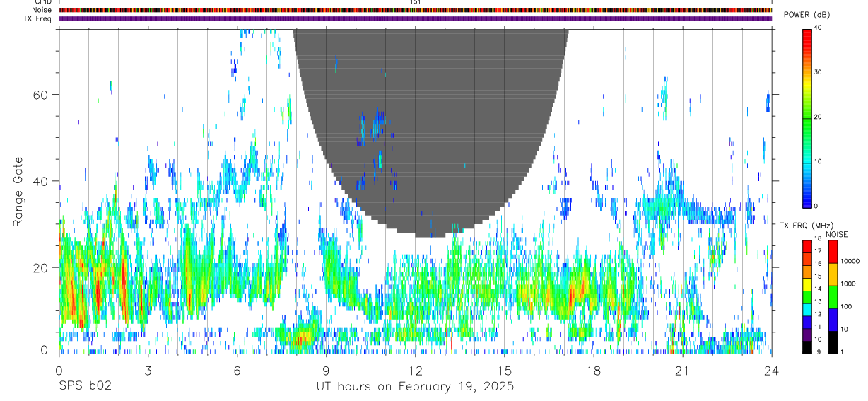Select the SPS b02 radar beam label
Viewport: 868px width, 401px height.
(x=85, y=386)
